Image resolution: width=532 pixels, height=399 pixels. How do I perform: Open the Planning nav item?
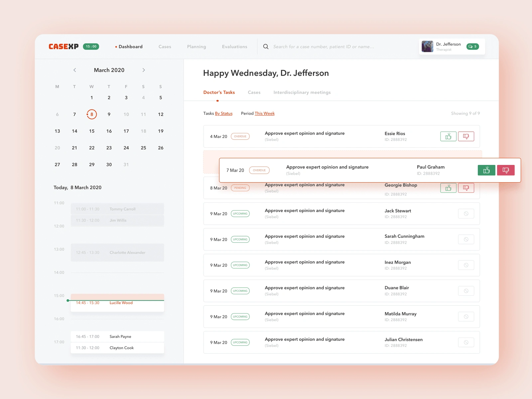click(197, 47)
